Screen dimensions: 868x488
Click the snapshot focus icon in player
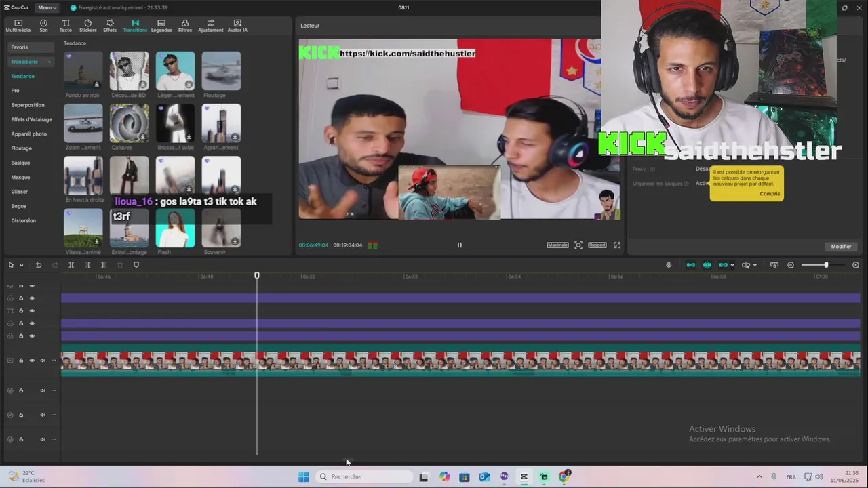[578, 245]
